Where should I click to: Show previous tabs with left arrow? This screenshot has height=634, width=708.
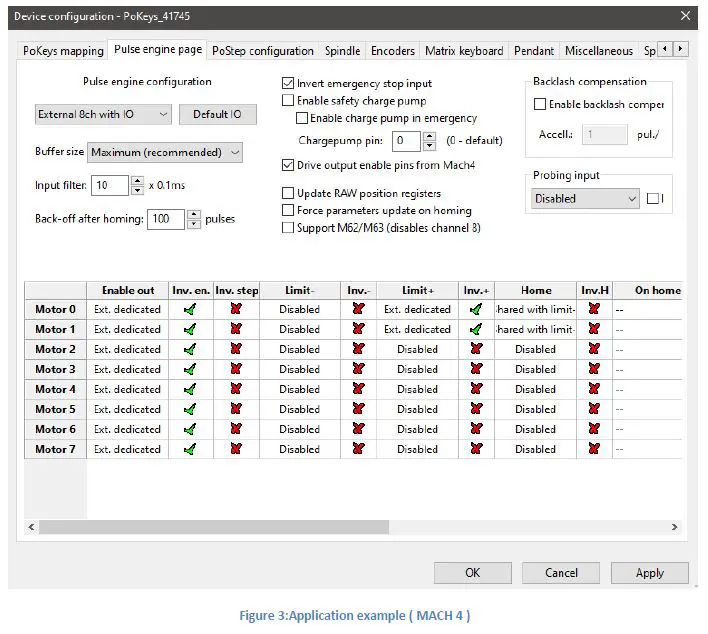[x=665, y=48]
